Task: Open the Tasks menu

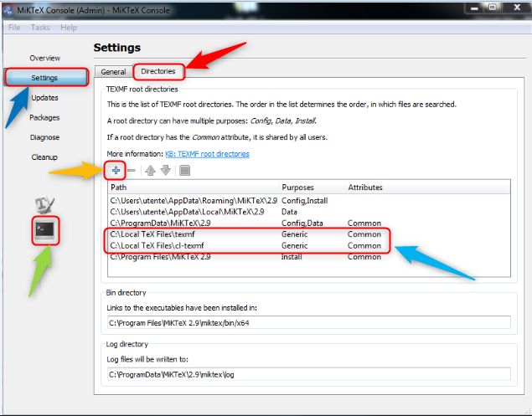Action: click(x=40, y=28)
